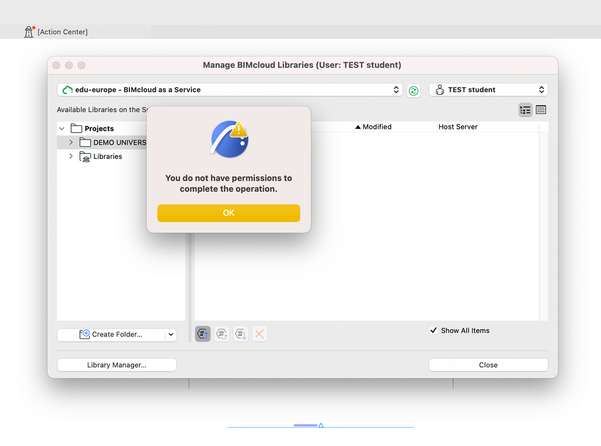
Task: Click the Close button of the dialog
Action: [x=488, y=365]
